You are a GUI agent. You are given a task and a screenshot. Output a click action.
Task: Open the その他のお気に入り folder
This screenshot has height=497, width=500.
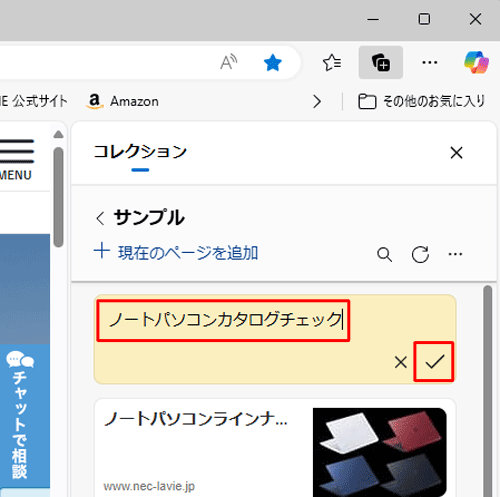point(422,101)
